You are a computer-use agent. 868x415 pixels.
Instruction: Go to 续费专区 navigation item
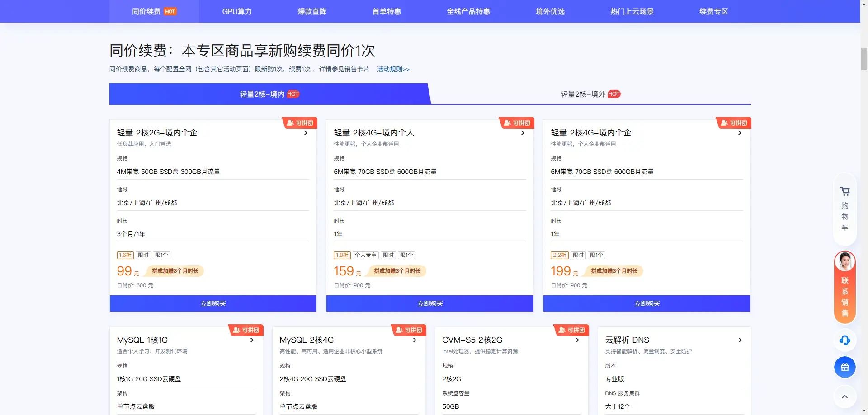pos(713,11)
